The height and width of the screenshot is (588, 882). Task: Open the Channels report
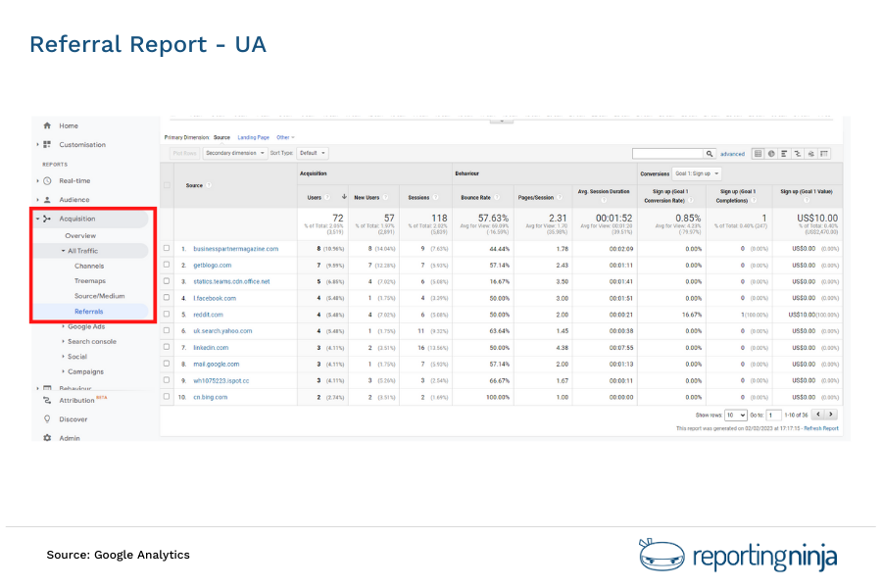click(89, 266)
